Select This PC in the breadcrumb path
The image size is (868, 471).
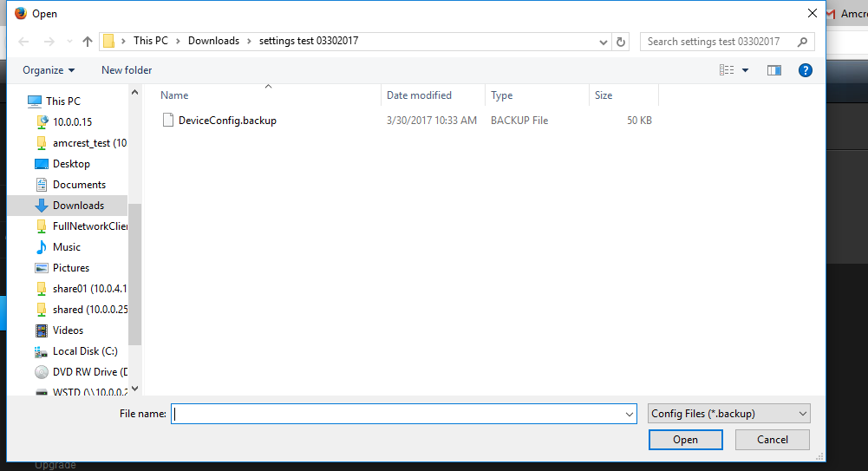(151, 41)
